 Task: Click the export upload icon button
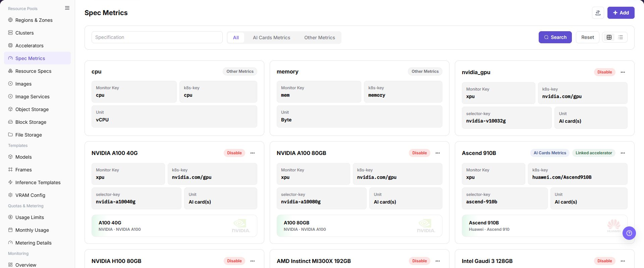tap(598, 13)
